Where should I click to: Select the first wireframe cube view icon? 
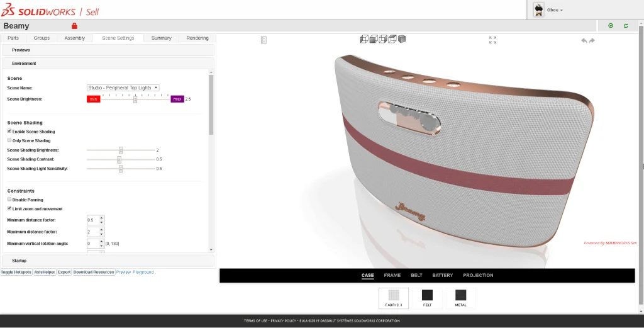click(x=364, y=39)
